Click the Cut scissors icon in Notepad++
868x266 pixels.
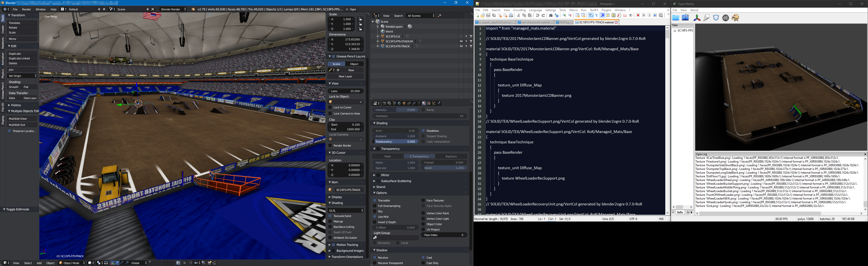pos(519,16)
